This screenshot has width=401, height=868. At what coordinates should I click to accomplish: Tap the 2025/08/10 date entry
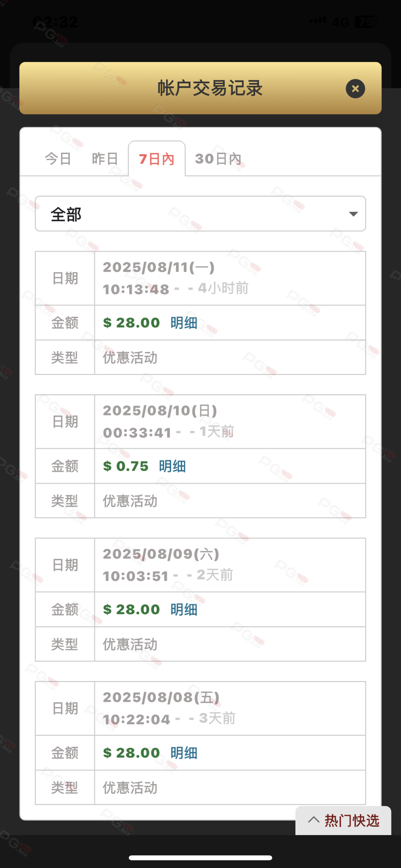click(160, 411)
